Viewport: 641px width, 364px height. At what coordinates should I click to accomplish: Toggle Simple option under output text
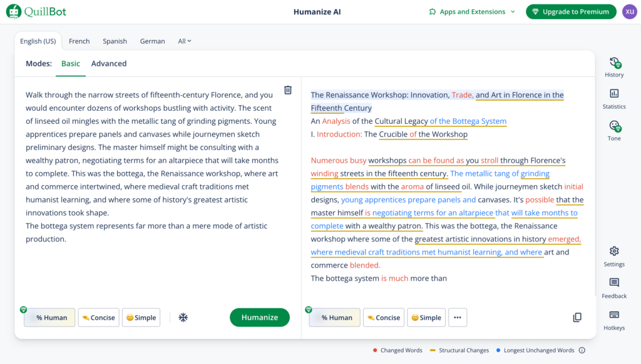[426, 318]
